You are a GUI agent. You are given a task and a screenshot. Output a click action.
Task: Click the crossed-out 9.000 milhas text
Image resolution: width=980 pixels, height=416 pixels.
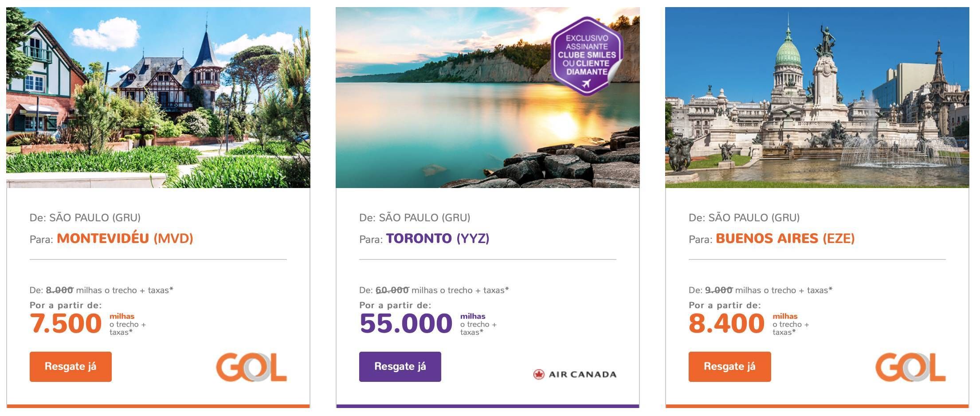[x=719, y=290]
